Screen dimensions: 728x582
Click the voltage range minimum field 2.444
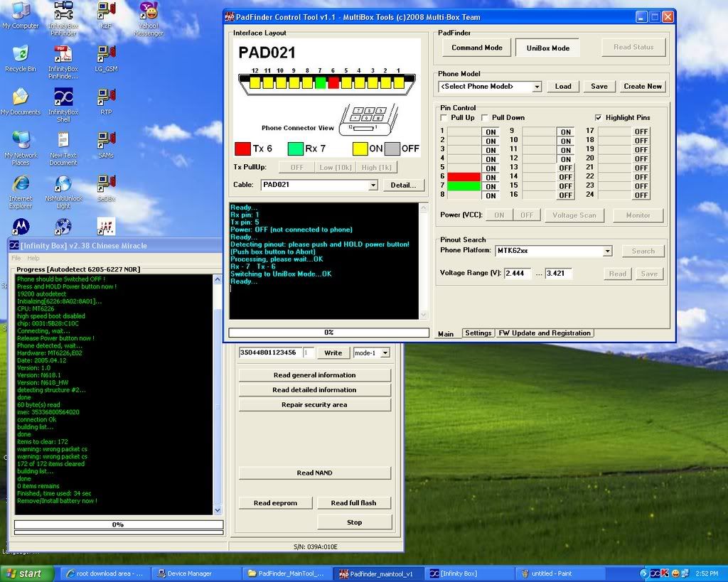point(518,274)
